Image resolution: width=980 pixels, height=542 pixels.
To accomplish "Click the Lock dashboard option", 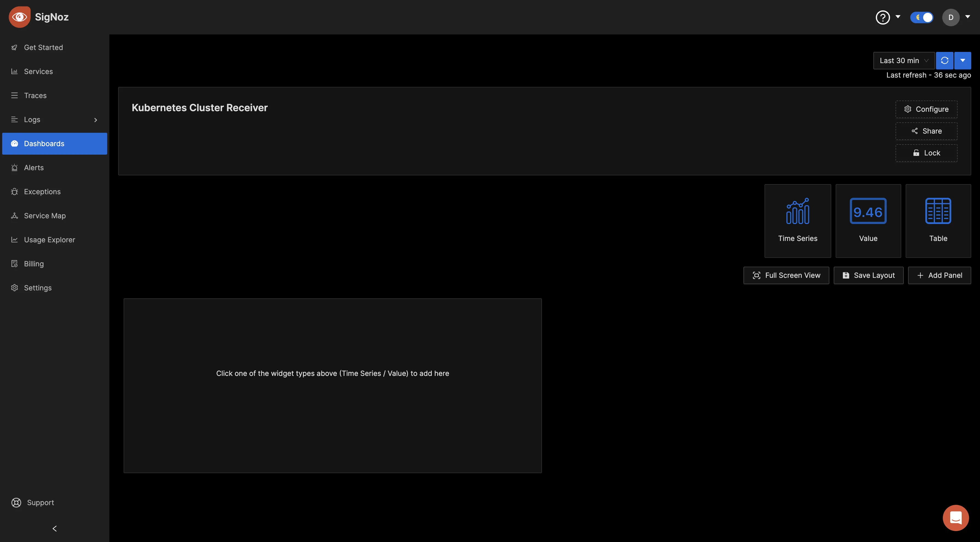I will (927, 153).
